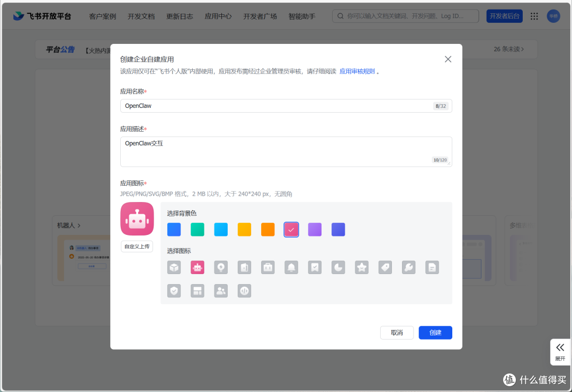This screenshot has width=572, height=392.
Task: Select the people group app icon
Action: (x=221, y=291)
